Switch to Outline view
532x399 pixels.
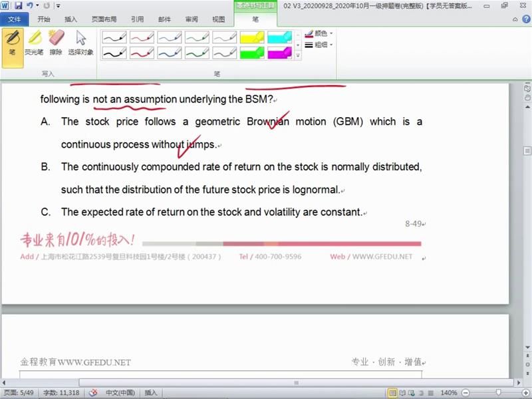coord(421,393)
